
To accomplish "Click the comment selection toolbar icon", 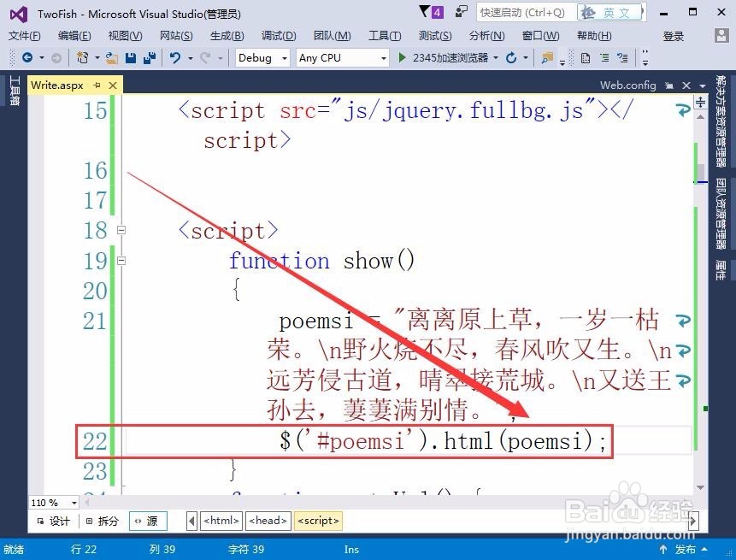I will tap(622, 58).
